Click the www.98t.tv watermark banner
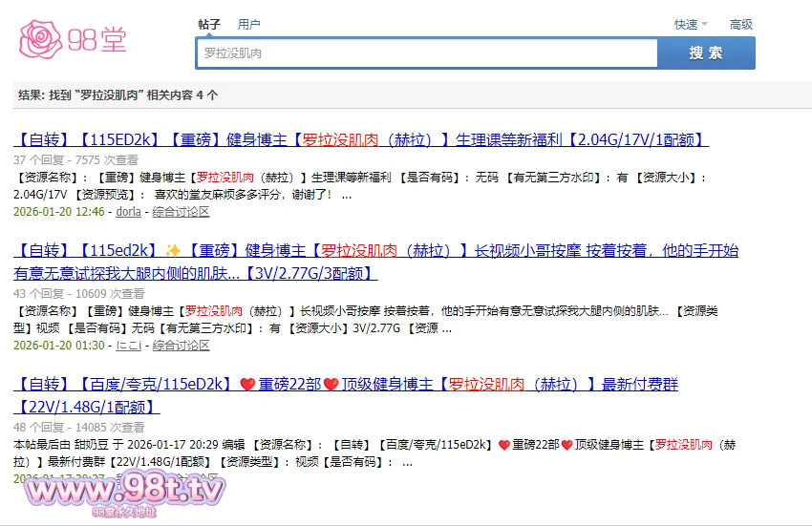812x526 pixels. pos(125,491)
